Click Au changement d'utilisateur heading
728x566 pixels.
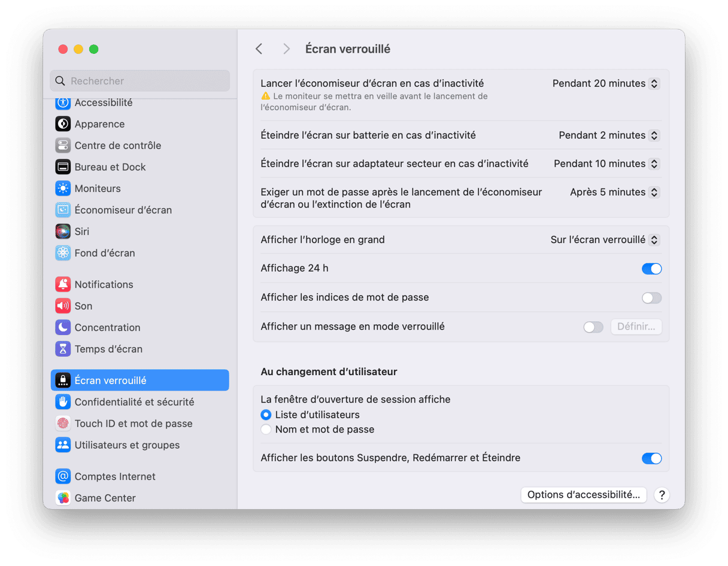329,372
